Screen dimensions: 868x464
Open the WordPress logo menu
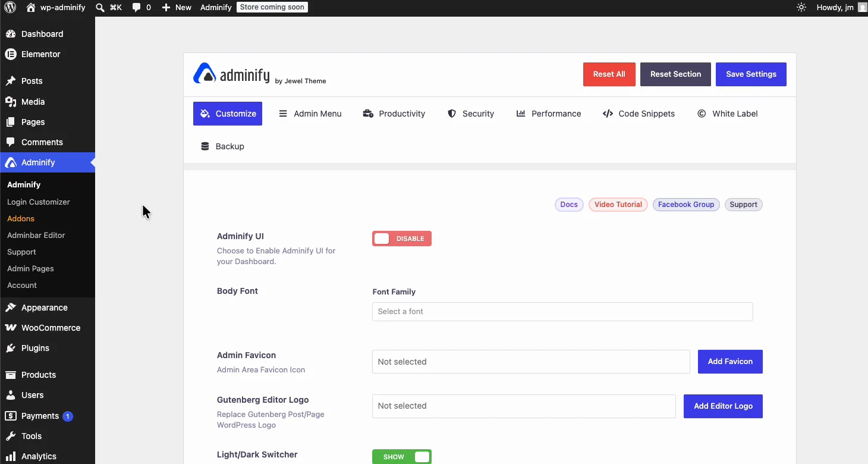10,8
